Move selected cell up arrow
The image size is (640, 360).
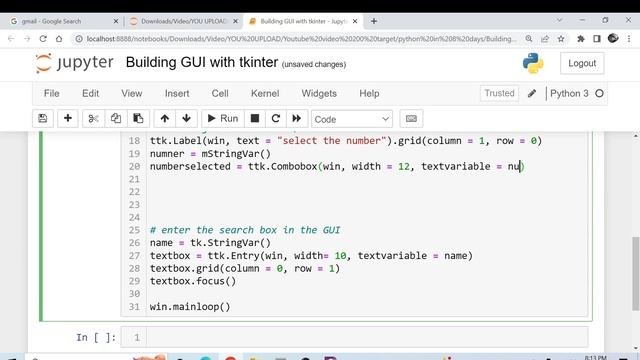(164, 119)
